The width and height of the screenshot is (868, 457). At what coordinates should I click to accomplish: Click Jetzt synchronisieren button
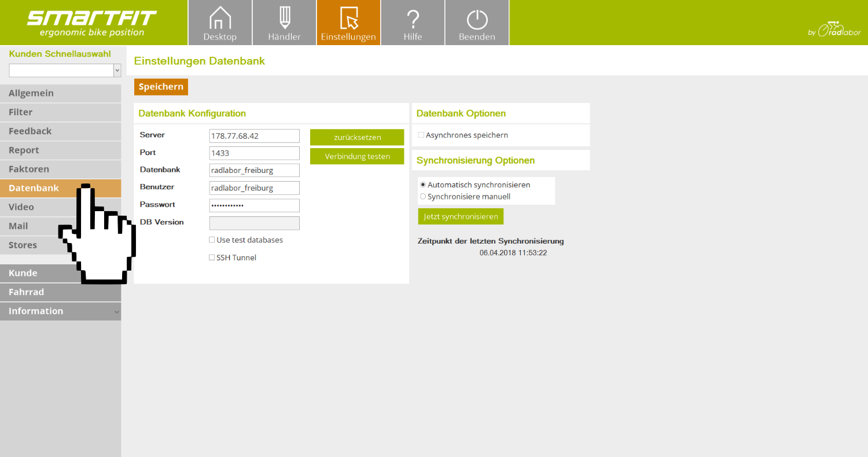[461, 216]
